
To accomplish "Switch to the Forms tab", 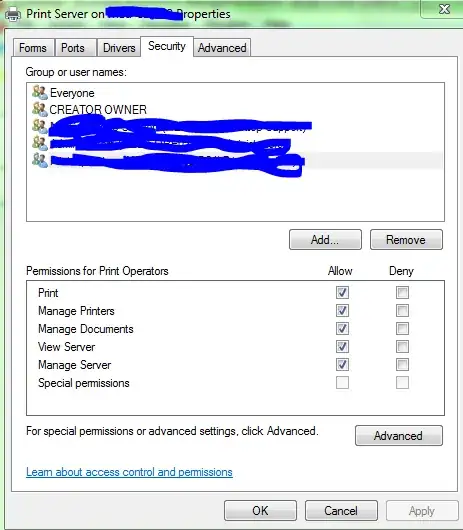I will 33,48.
